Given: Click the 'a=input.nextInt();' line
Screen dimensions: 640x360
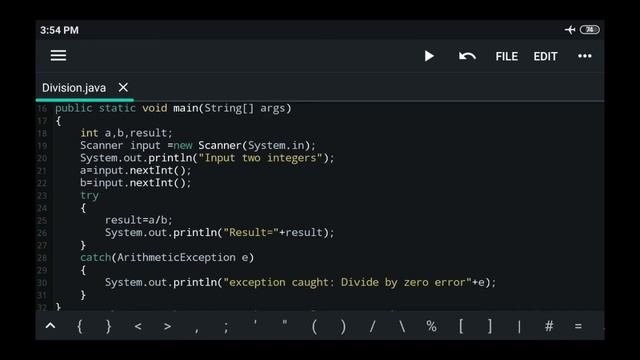Looking at the screenshot, I should pos(136,171).
